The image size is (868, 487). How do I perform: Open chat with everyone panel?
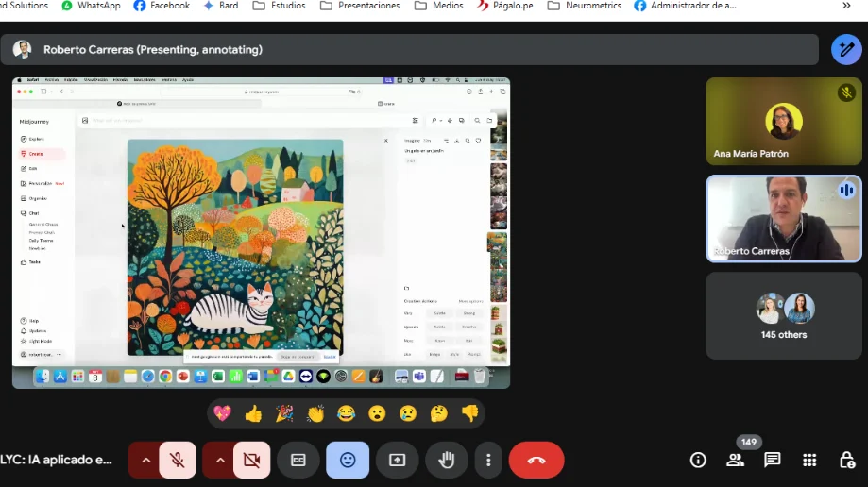(x=773, y=460)
